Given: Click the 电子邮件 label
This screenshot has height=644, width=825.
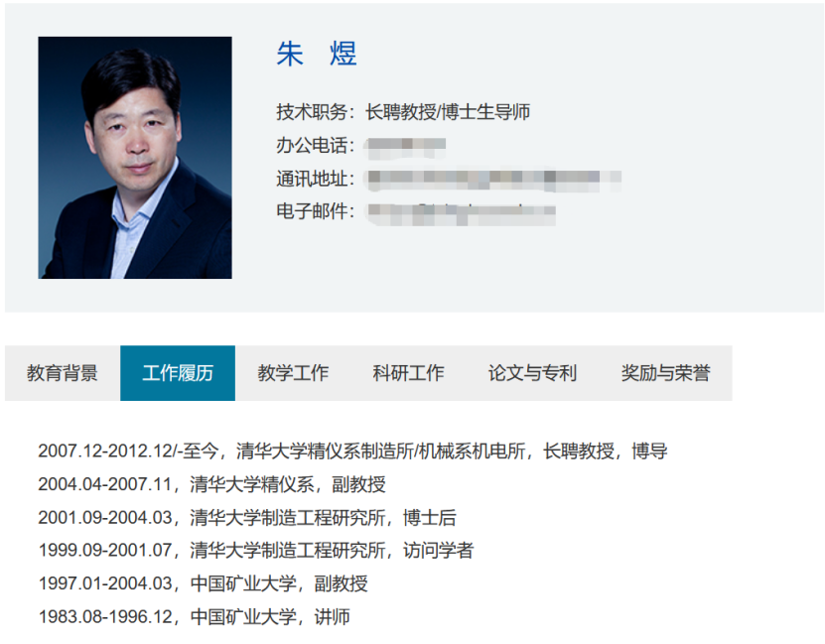Looking at the screenshot, I should (x=315, y=211).
